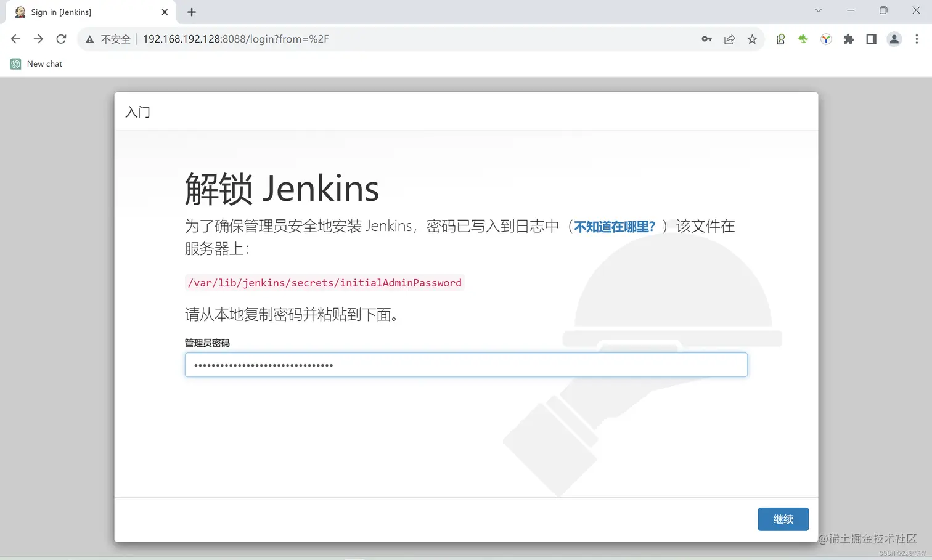
Task: Open the saved passwords key icon
Action: click(706, 39)
